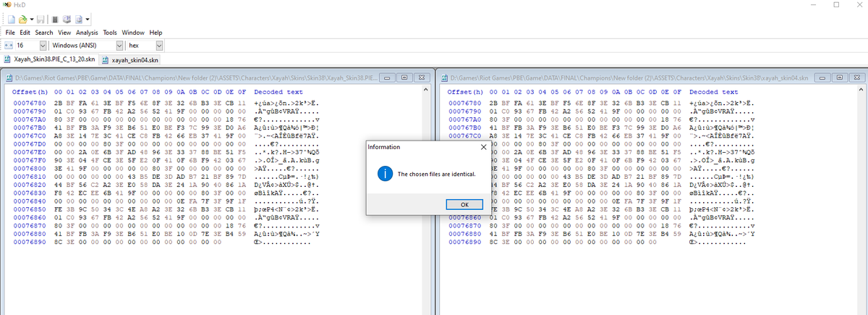Image resolution: width=868 pixels, height=315 pixels.
Task: Maximize the HxD main window
Action: (x=835, y=5)
